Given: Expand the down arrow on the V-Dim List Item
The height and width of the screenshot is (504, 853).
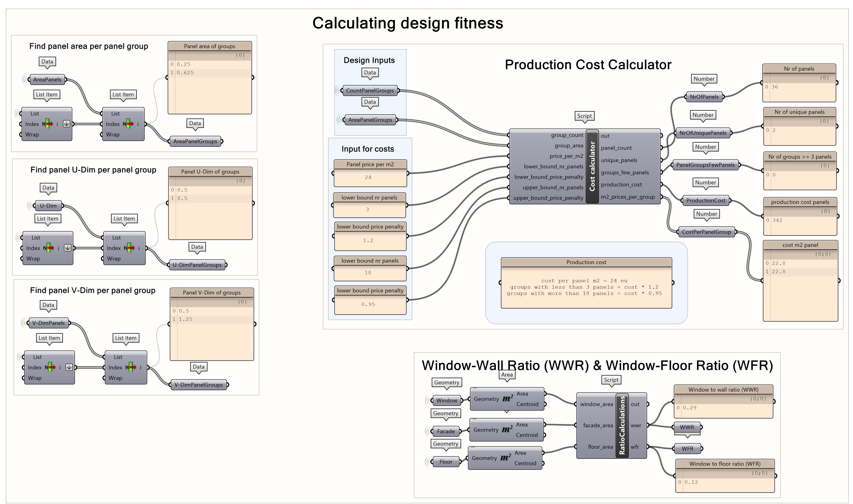Looking at the screenshot, I should pyautogui.click(x=69, y=368).
